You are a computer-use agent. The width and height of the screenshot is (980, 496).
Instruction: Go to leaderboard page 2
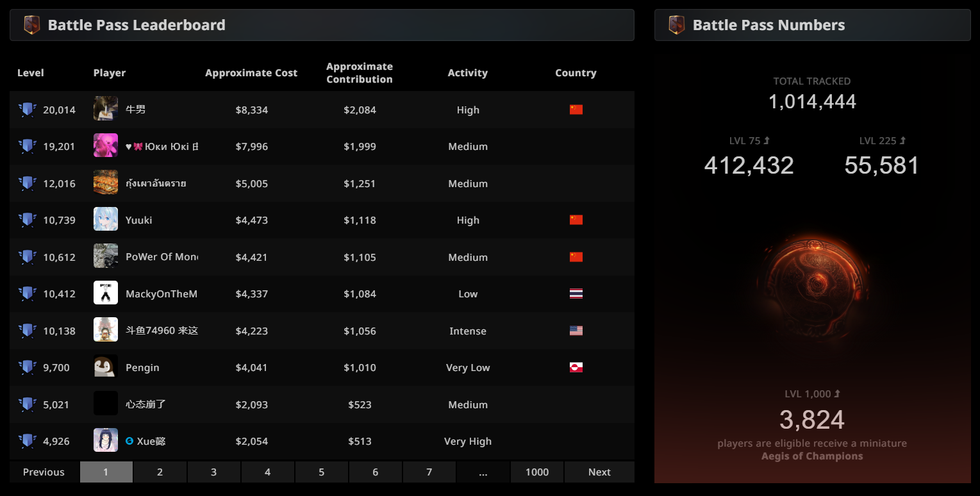coord(160,472)
